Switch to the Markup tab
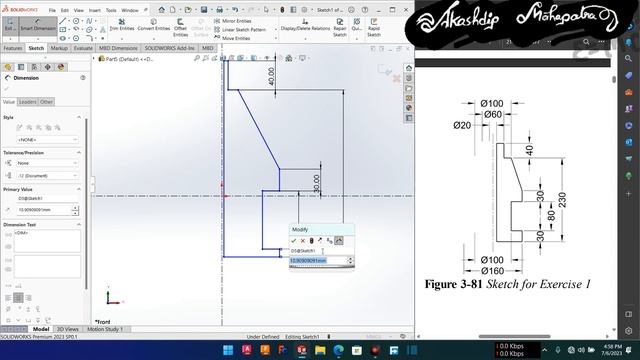 pyautogui.click(x=59, y=48)
